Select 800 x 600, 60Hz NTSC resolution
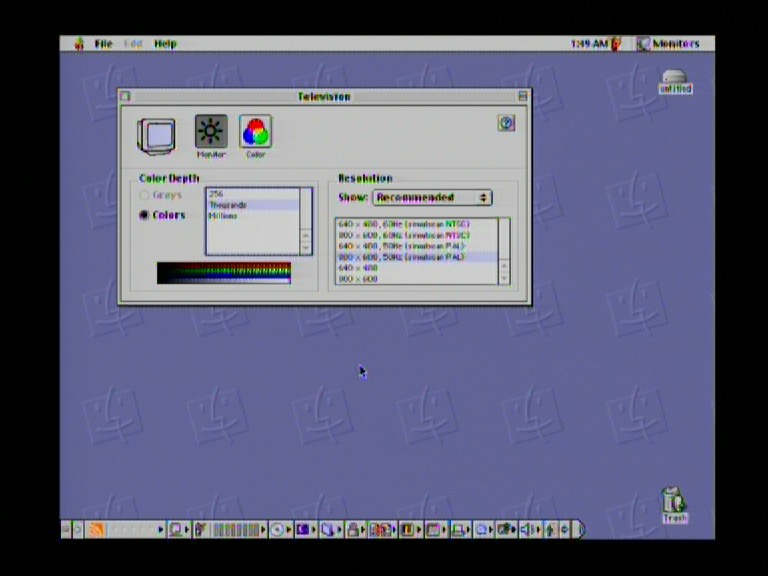The image size is (768, 576). coord(417,235)
